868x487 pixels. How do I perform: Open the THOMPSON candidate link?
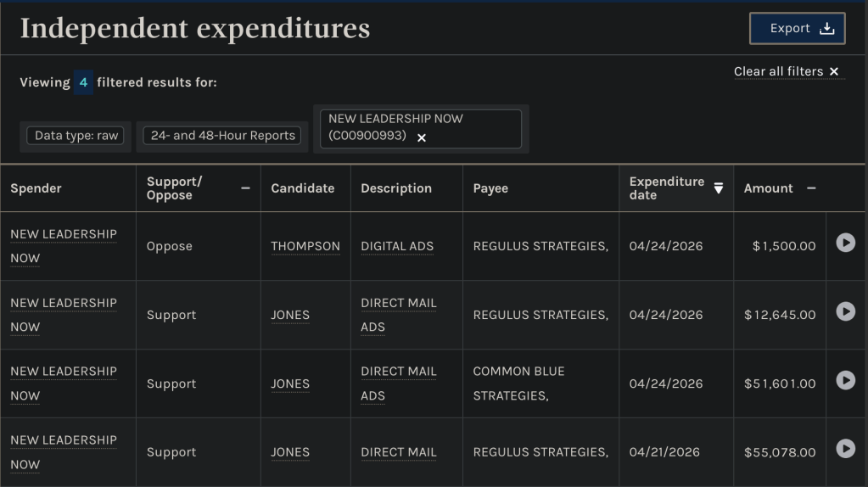pyautogui.click(x=305, y=246)
